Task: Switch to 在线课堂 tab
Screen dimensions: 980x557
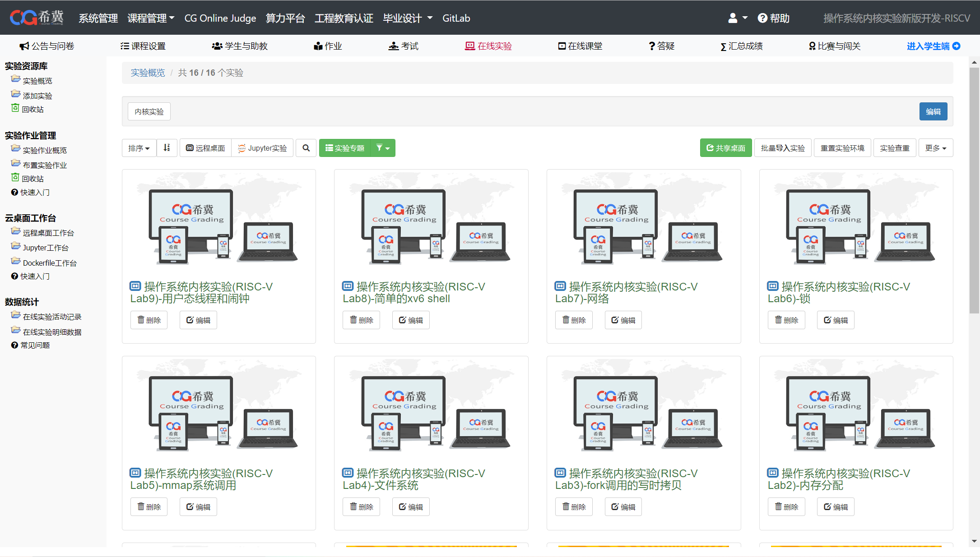Action: click(x=580, y=46)
